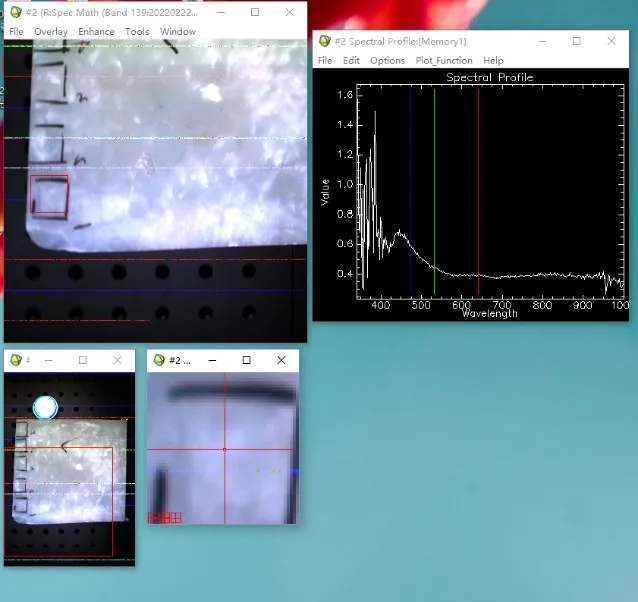Image resolution: width=638 pixels, height=602 pixels.
Task: Open the Enhance menu
Action: (x=96, y=32)
